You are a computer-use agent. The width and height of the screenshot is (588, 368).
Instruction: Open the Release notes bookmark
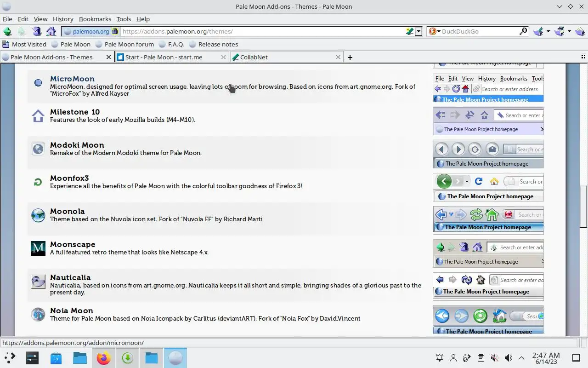[214, 44]
